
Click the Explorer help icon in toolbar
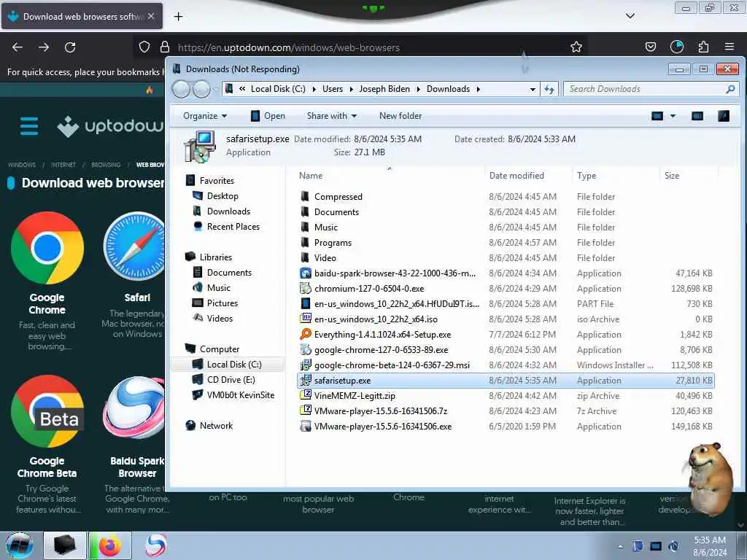point(723,116)
